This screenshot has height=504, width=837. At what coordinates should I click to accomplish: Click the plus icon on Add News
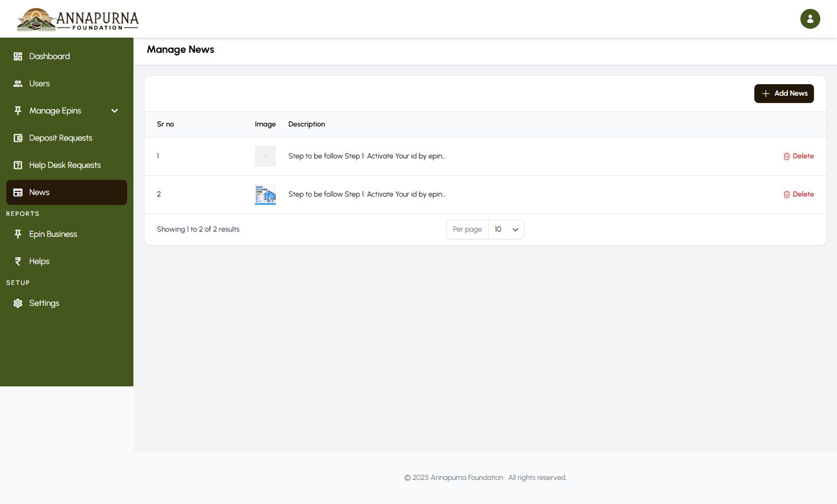coord(765,94)
